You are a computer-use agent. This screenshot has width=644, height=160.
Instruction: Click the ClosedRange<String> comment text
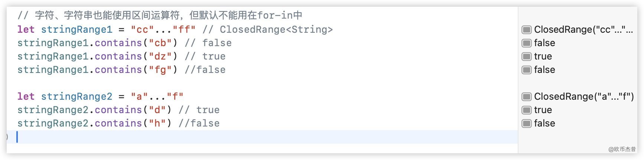point(276,30)
